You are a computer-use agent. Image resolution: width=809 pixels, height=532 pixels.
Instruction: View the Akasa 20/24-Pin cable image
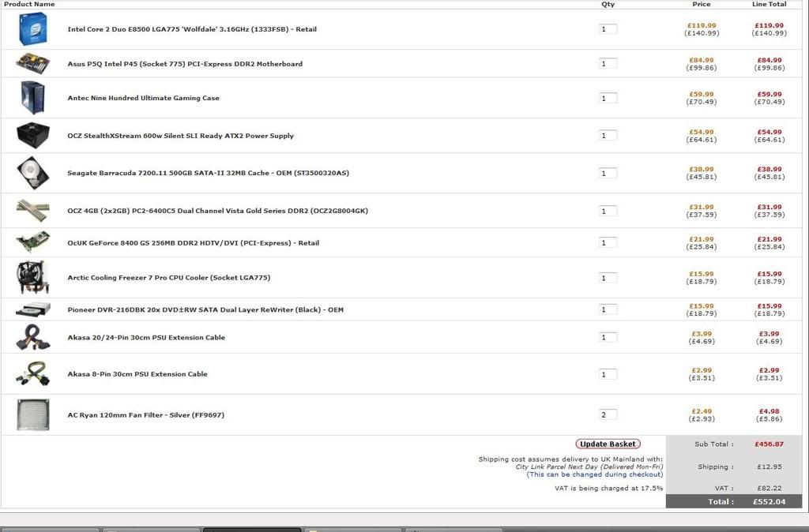click(33, 337)
